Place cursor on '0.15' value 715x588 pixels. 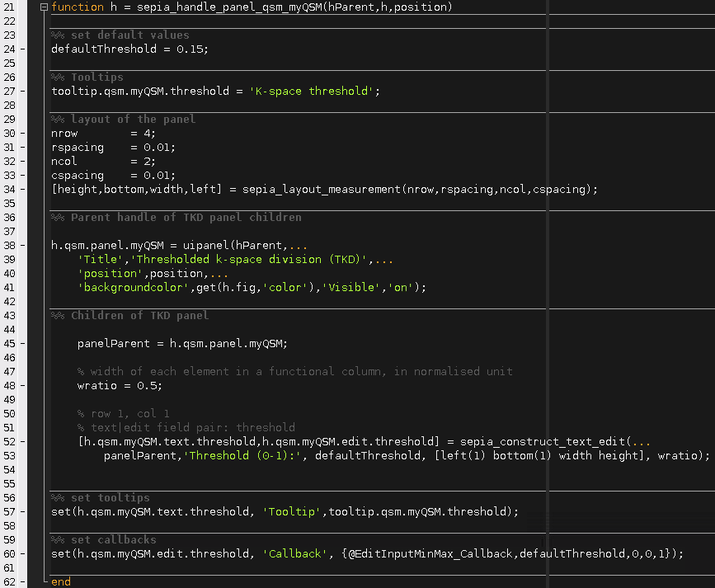[190, 49]
